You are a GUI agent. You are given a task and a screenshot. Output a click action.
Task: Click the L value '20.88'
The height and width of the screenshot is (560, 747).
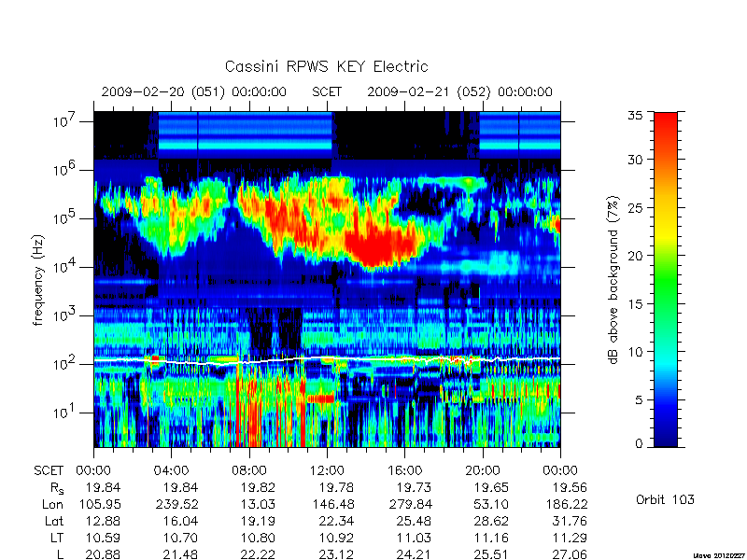click(103, 554)
